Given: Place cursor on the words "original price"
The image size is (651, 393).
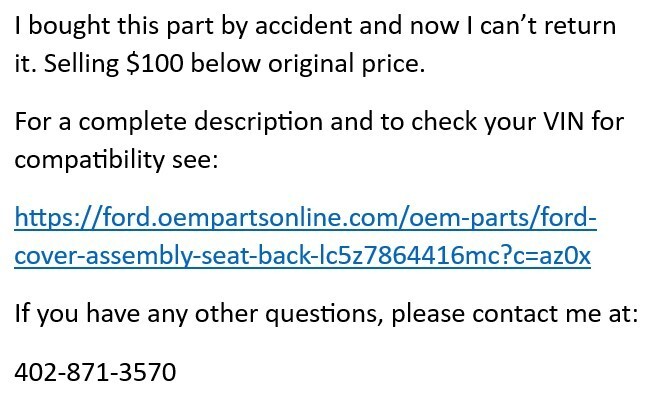Looking at the screenshot, I should [x=347, y=64].
